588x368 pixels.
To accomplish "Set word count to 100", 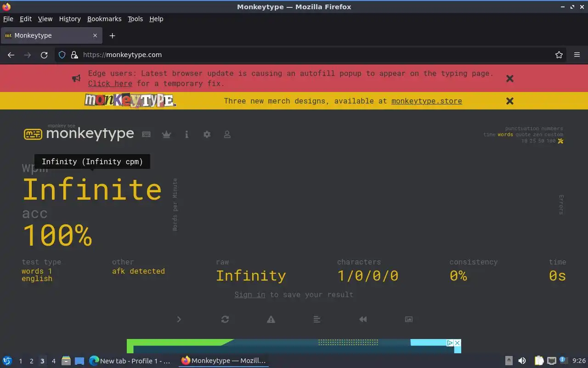I will coord(551,141).
